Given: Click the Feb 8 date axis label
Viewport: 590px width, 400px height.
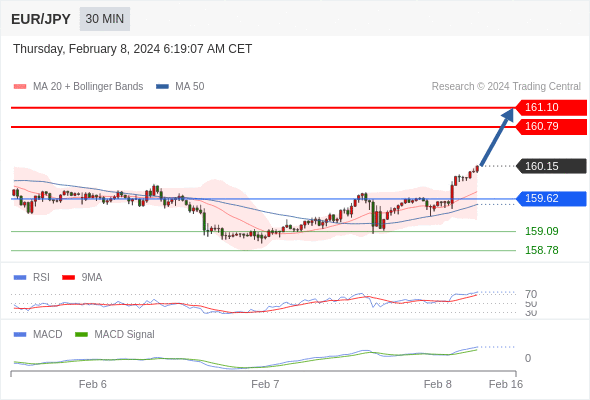Looking at the screenshot, I should click(x=438, y=384).
